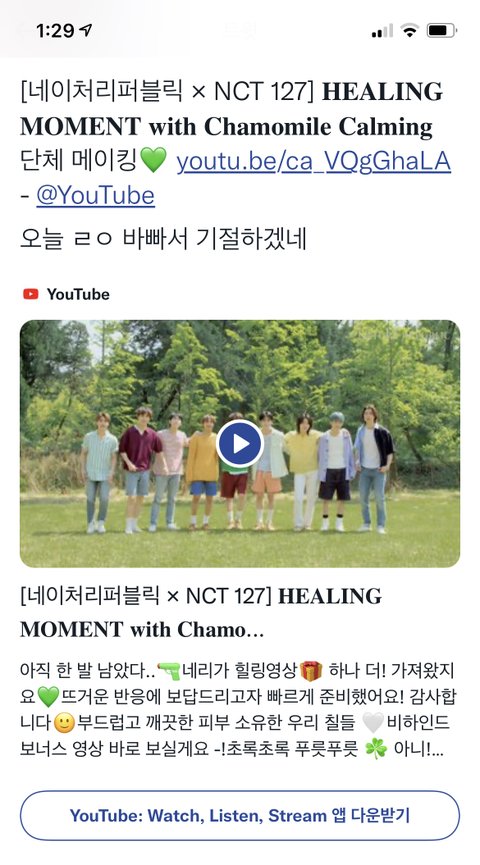Open the youtu.be/ca_VQgGhaLA link
The height and width of the screenshot is (865, 480).
pos(313,161)
